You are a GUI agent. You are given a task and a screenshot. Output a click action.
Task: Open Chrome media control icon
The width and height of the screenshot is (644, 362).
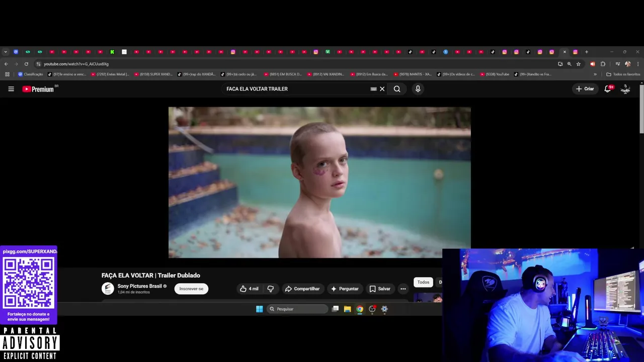tap(617, 64)
